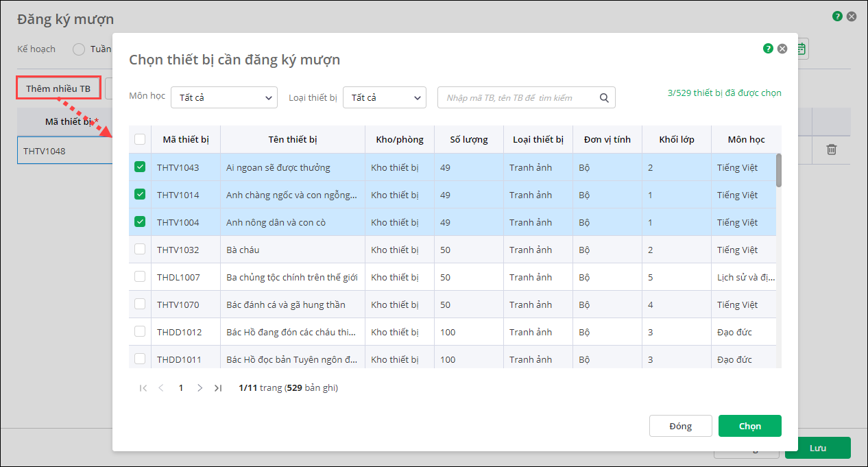
Task: Close the device selection dialog
Action: click(x=782, y=49)
